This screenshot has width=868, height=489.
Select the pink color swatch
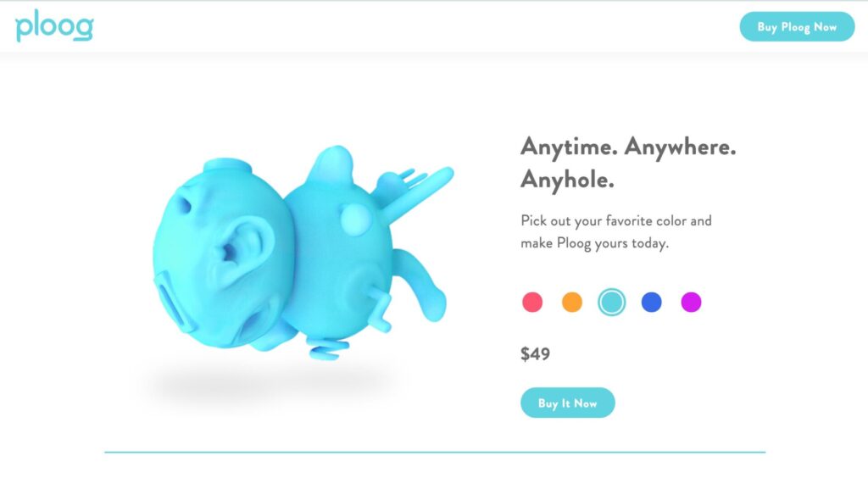532,302
